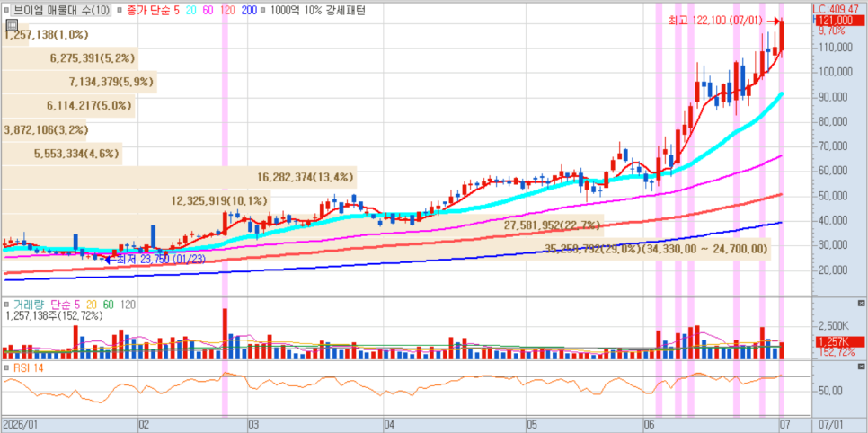Click the cyan 20 moving average label
This screenshot has width=868, height=433.
[192, 10]
